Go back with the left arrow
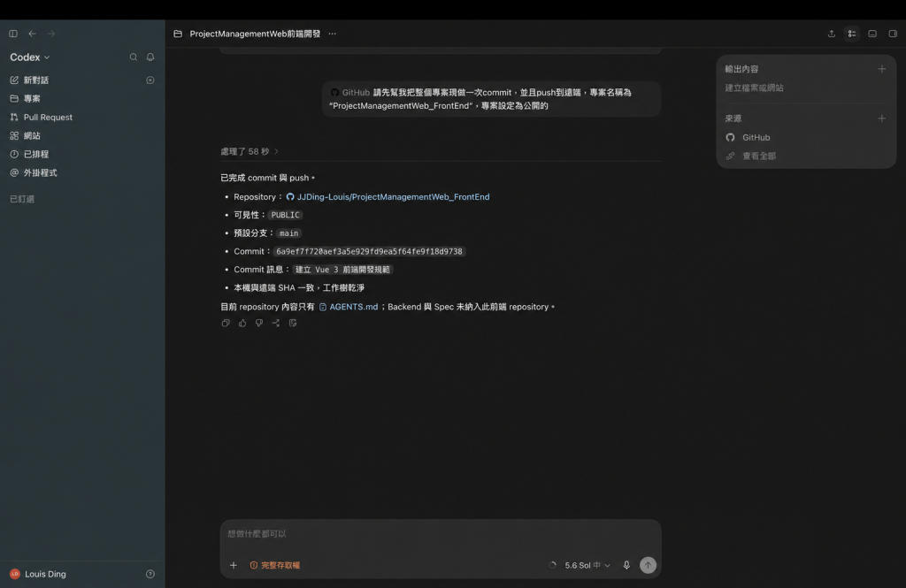The image size is (906, 588). [33, 34]
